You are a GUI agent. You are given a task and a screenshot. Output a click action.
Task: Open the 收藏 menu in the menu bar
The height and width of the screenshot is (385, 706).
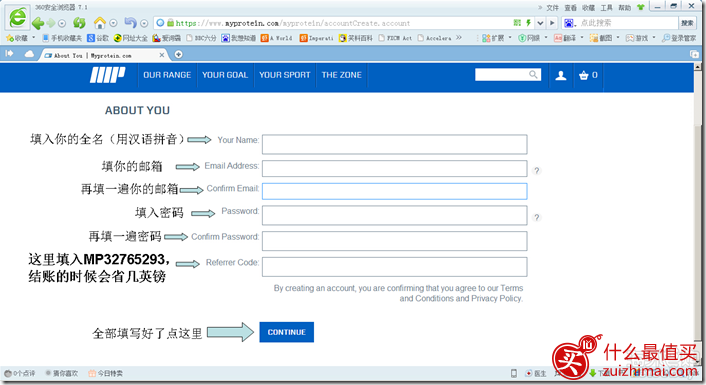tap(588, 8)
